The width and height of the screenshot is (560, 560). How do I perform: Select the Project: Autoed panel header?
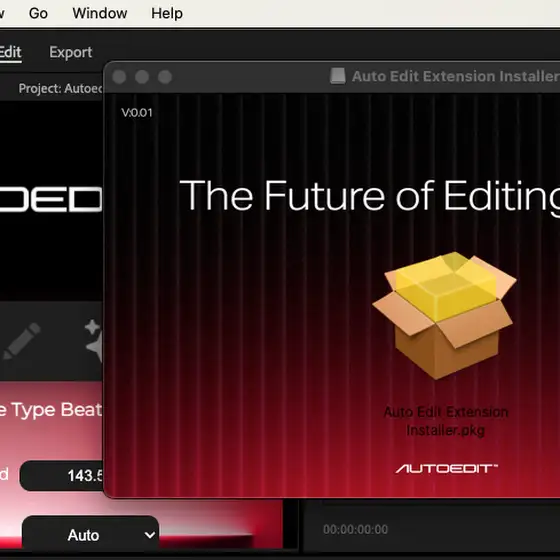pyautogui.click(x=60, y=88)
